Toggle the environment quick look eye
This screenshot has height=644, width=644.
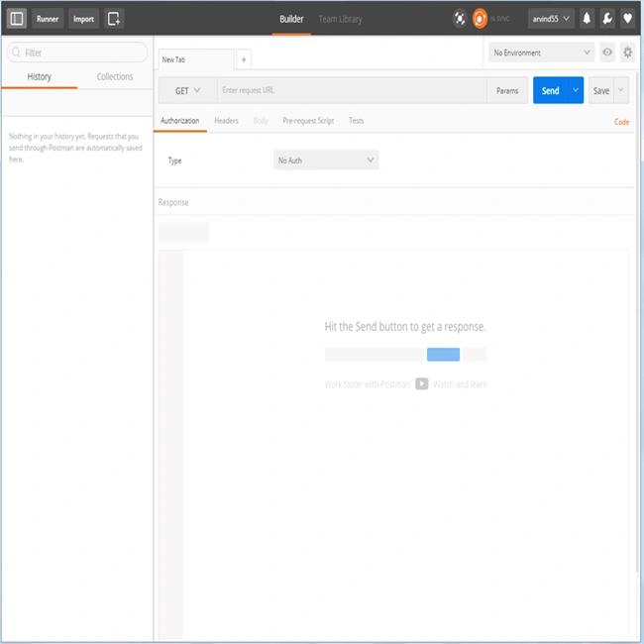(x=607, y=53)
